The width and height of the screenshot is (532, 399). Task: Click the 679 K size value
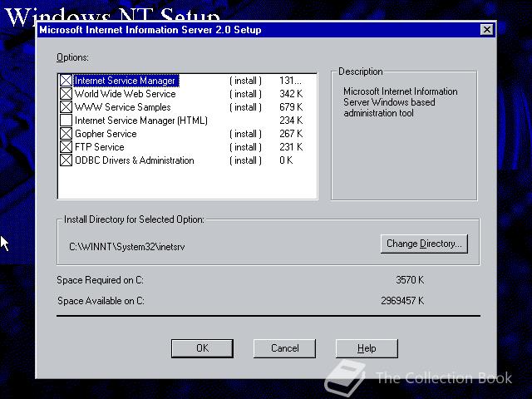[291, 107]
